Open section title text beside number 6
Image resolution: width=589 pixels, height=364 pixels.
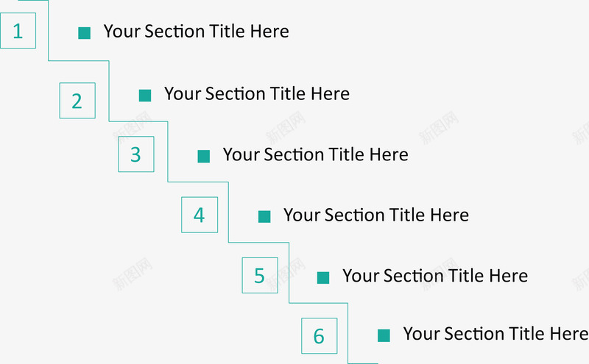point(495,334)
